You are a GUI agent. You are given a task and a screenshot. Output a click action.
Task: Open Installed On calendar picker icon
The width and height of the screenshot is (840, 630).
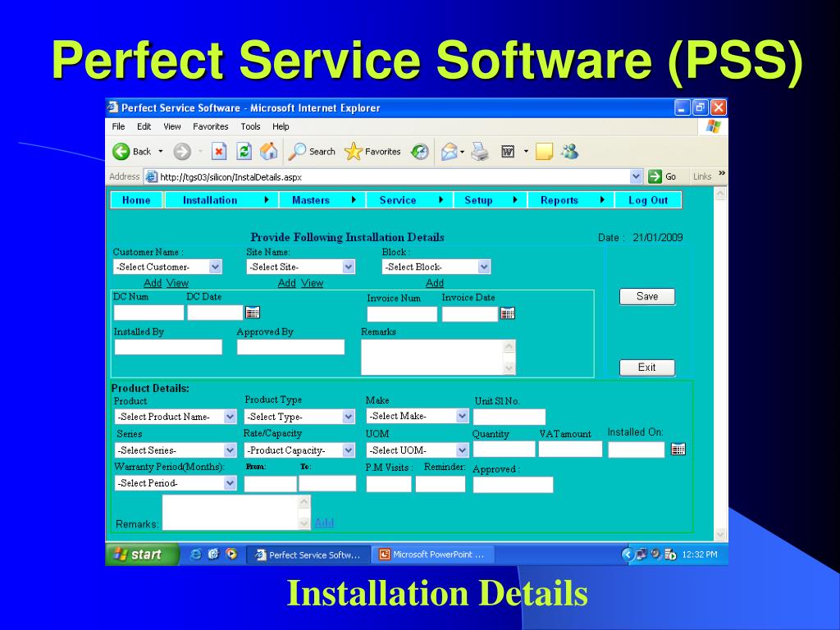(678, 450)
